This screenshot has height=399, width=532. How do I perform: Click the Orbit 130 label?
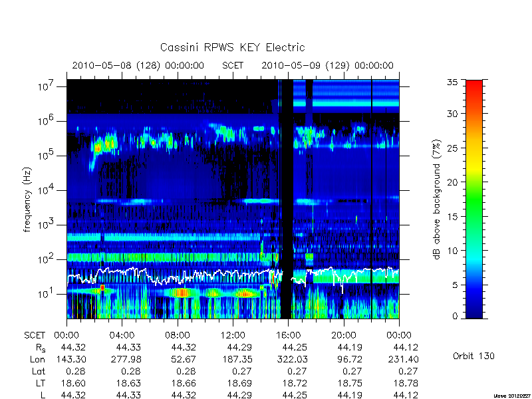(473, 356)
